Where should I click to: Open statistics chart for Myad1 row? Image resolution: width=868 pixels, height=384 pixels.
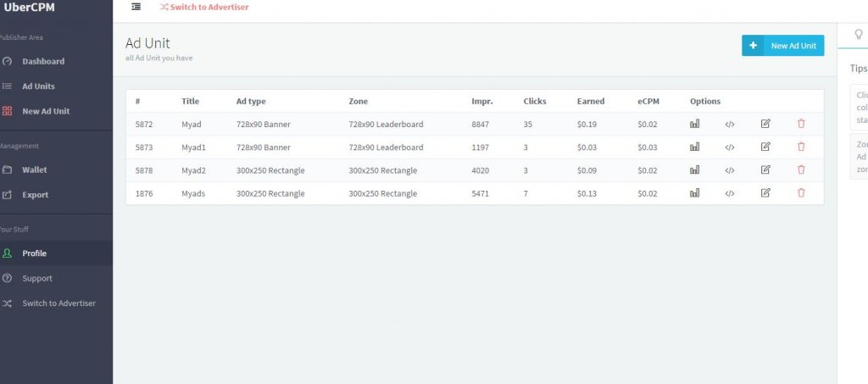pos(694,147)
